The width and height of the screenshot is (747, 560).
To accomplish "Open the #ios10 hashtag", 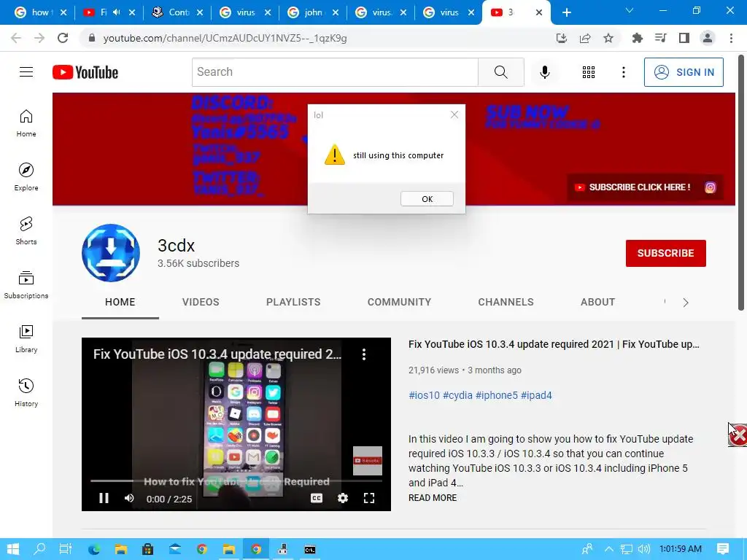I will tap(424, 395).
